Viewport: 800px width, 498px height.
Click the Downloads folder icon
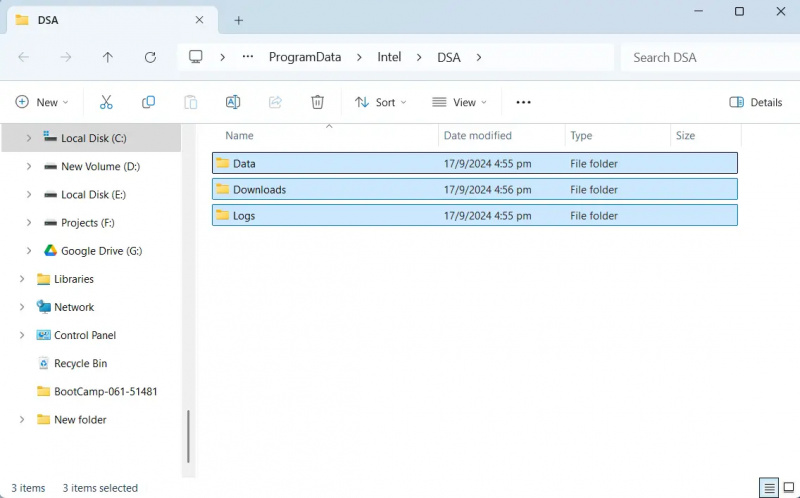click(222, 189)
